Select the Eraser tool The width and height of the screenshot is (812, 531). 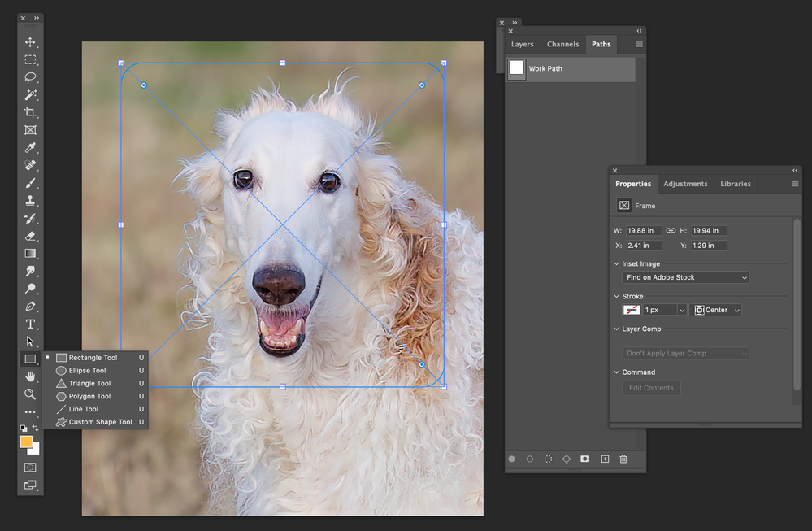click(x=30, y=236)
